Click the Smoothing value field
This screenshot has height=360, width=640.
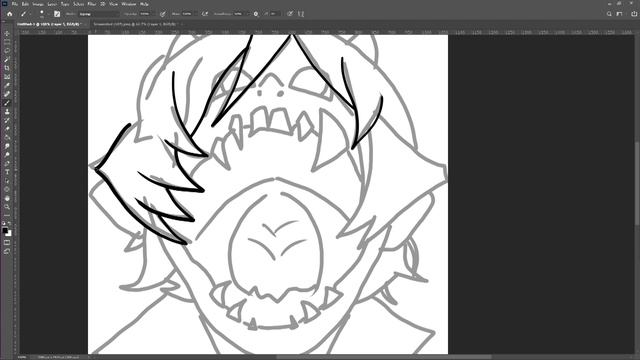(240, 14)
